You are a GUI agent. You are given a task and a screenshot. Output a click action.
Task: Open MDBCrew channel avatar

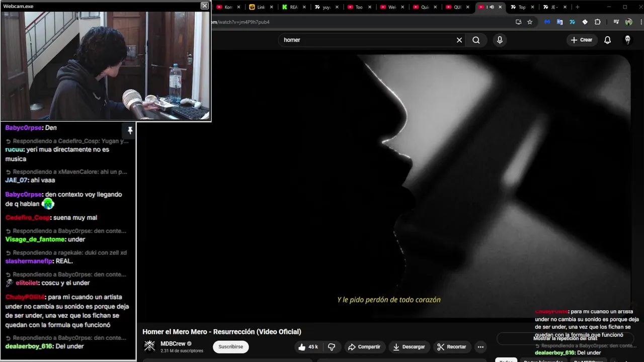click(149, 346)
